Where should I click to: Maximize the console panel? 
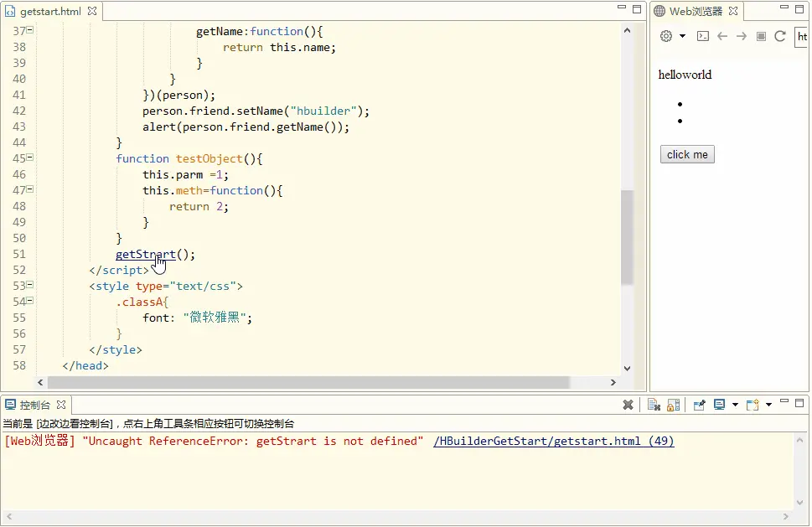pos(799,402)
